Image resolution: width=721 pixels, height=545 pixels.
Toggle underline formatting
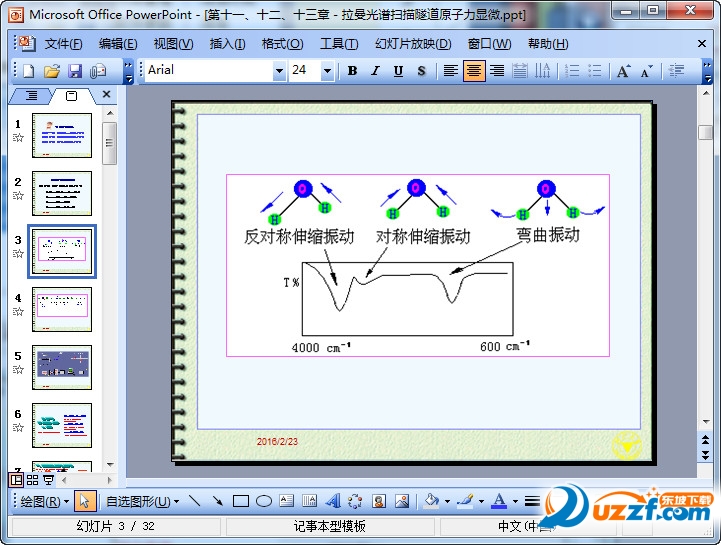pos(398,71)
